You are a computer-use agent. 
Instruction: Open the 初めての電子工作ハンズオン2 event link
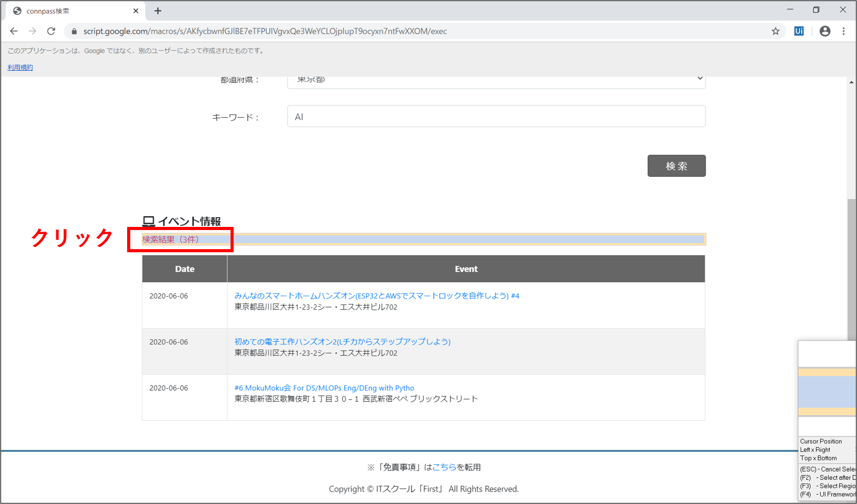[342, 342]
